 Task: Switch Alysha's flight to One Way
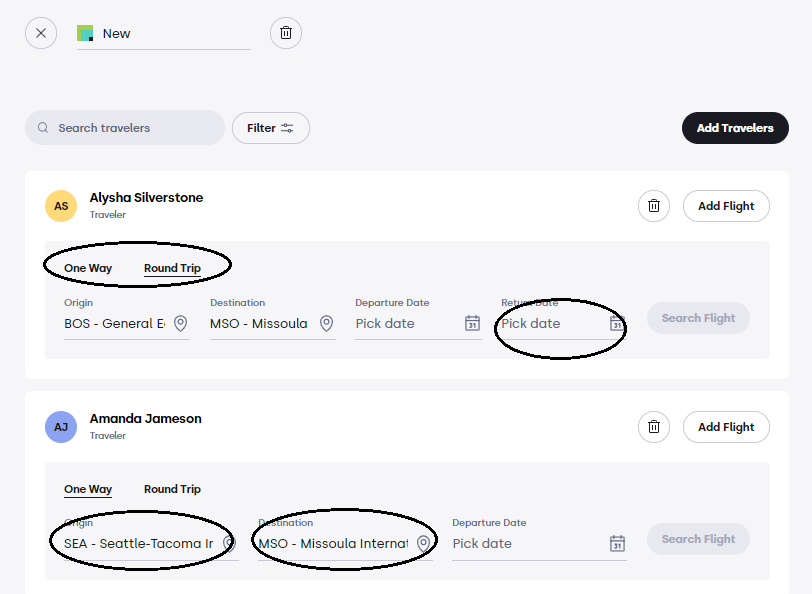tap(88, 268)
